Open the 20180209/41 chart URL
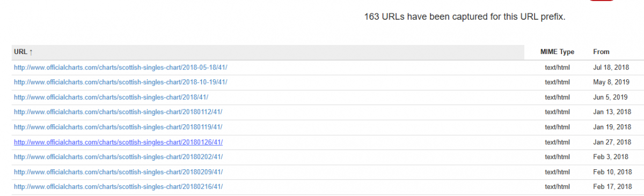Viewport: 644px width, 196px height. 118,172
